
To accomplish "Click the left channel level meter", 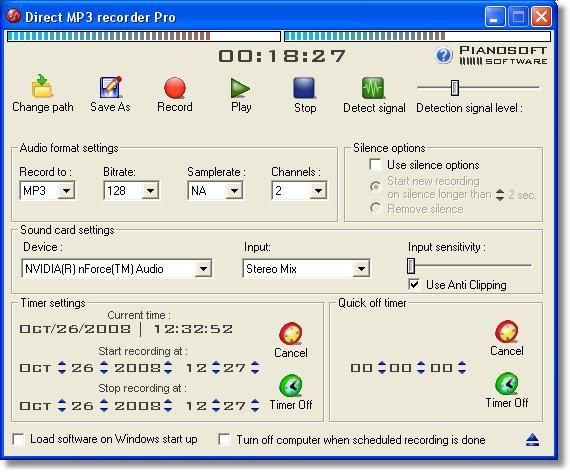I will (144, 36).
